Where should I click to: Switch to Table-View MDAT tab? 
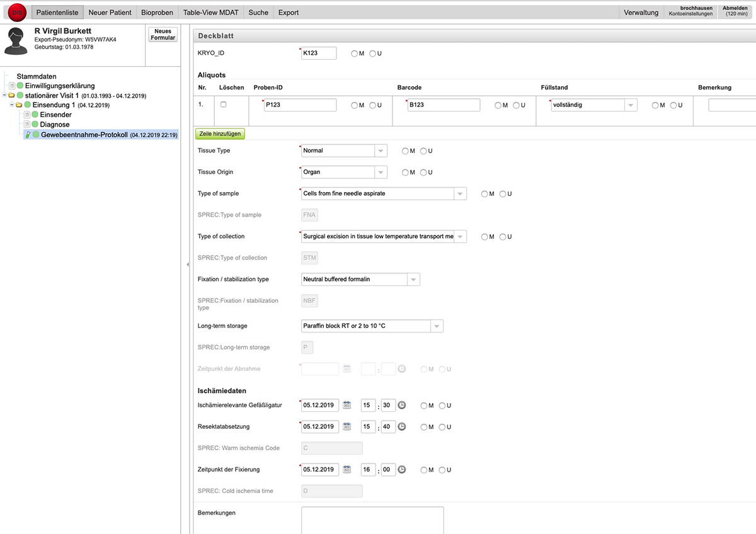pos(210,13)
